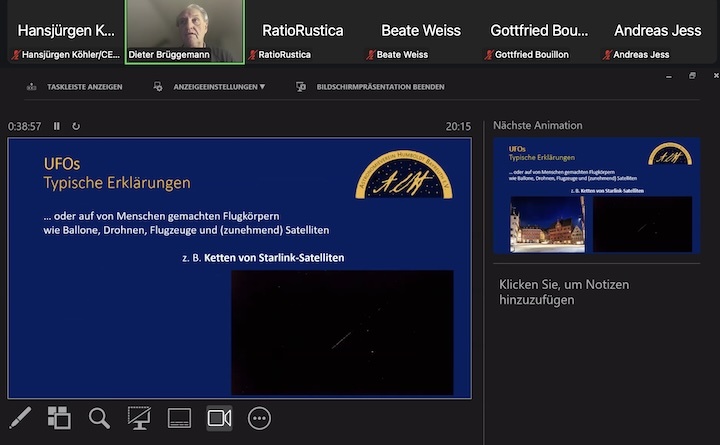Reset the presentation timer

pos(76,126)
